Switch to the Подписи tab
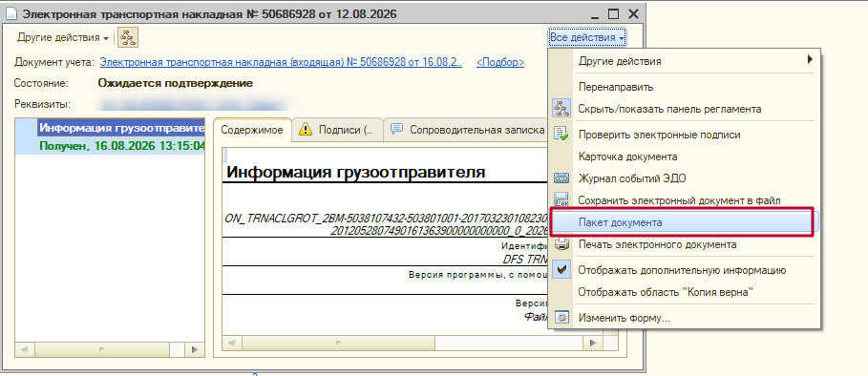Image resolution: width=868 pixels, height=376 pixels. (x=337, y=130)
